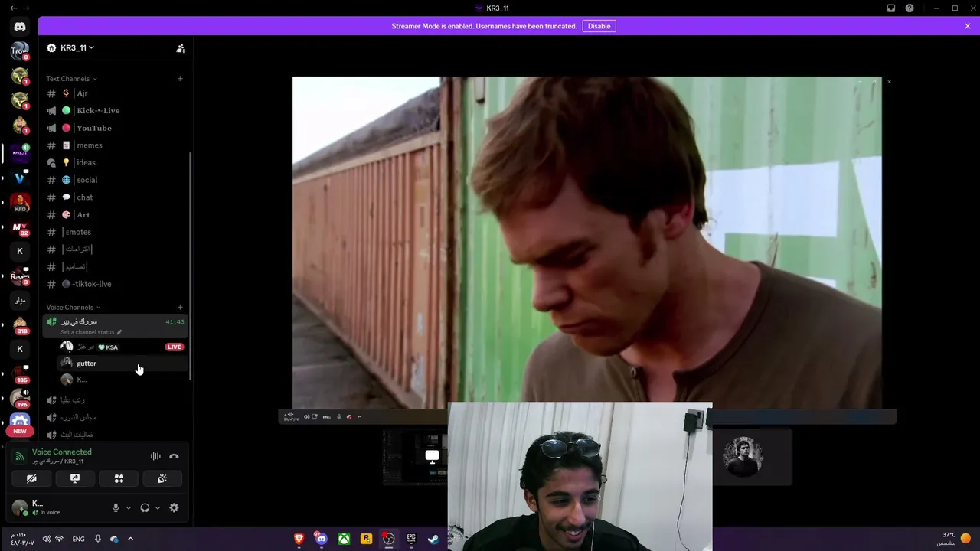The image size is (980, 551).
Task: Select the gutter user in voice channel
Action: coord(122,364)
